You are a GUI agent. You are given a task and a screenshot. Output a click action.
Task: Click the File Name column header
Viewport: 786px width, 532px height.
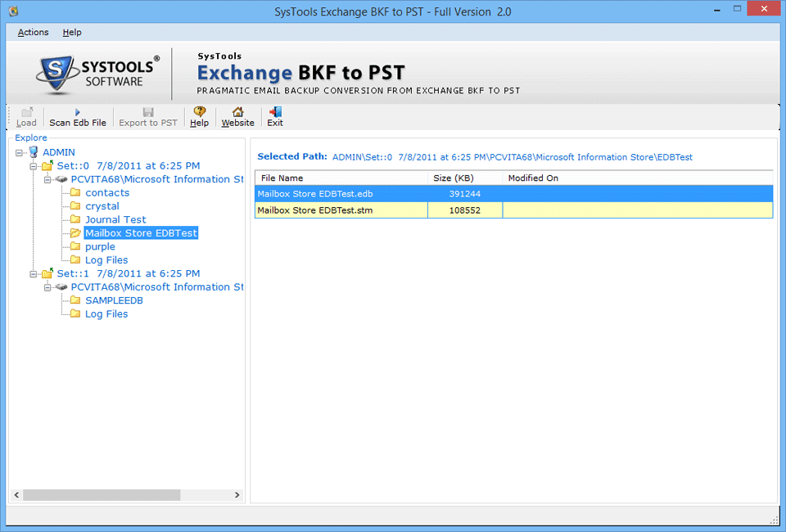click(341, 178)
